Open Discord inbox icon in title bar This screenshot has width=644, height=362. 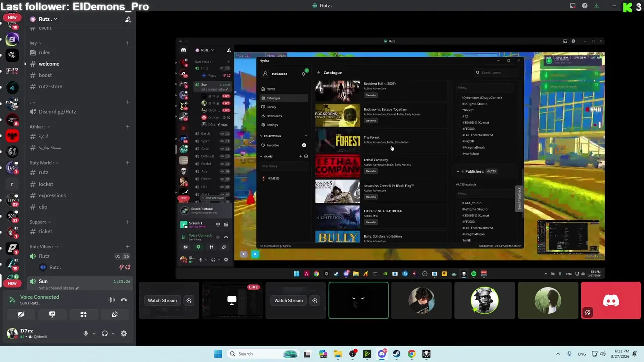pyautogui.click(x=573, y=6)
